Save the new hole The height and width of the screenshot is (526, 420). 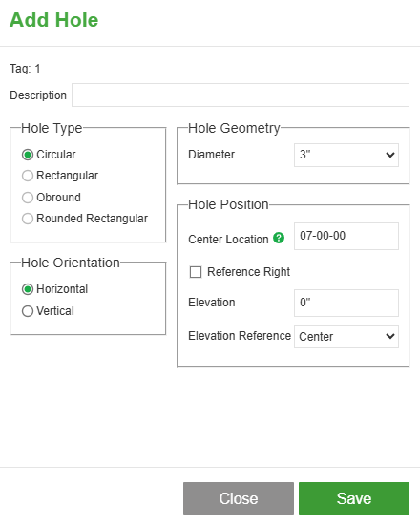coord(354,498)
